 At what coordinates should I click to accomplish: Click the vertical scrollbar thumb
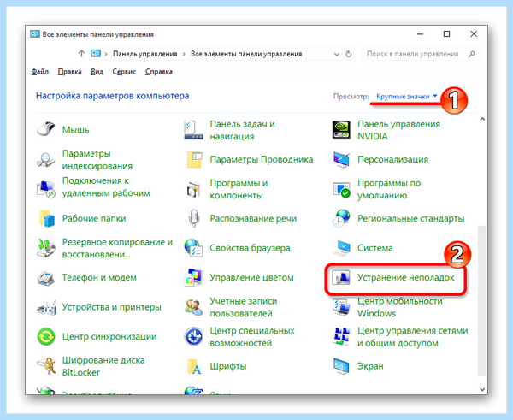tap(482, 300)
